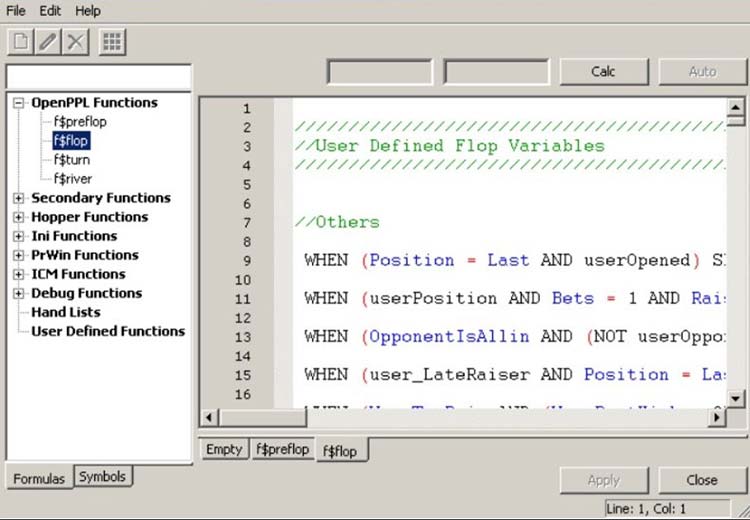The height and width of the screenshot is (520, 750).
Task: Click the search field above the tree
Action: (x=98, y=76)
